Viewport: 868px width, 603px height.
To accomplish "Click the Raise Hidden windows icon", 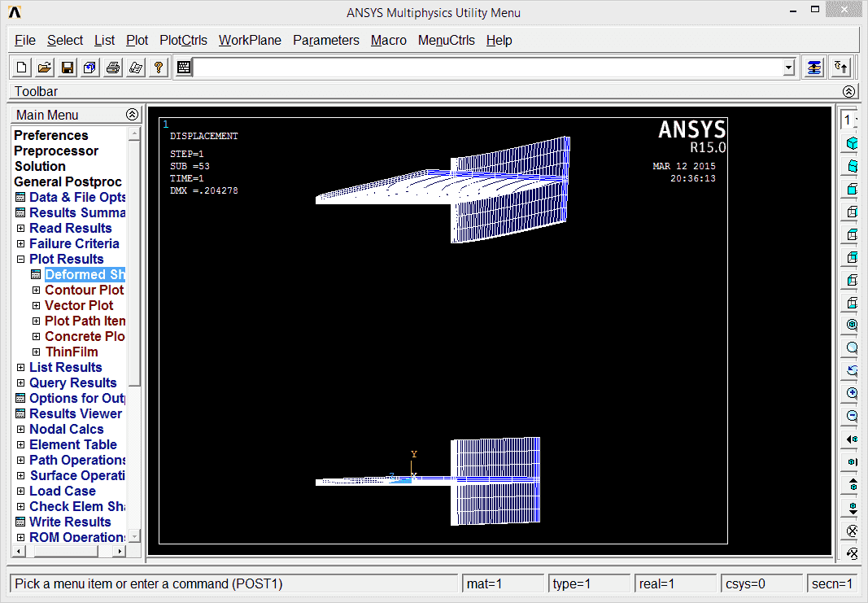I will pyautogui.click(x=814, y=68).
